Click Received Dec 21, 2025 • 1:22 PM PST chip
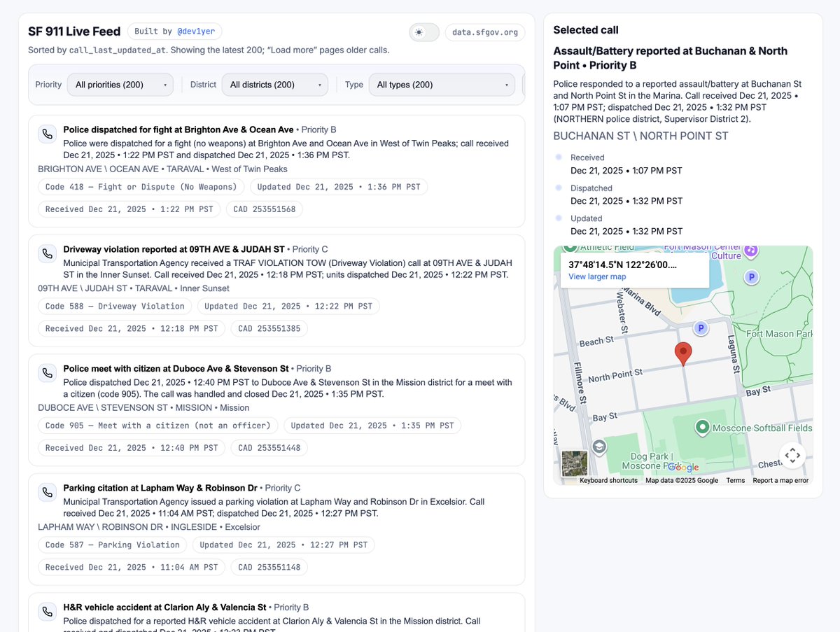The image size is (840, 632). pos(129,209)
